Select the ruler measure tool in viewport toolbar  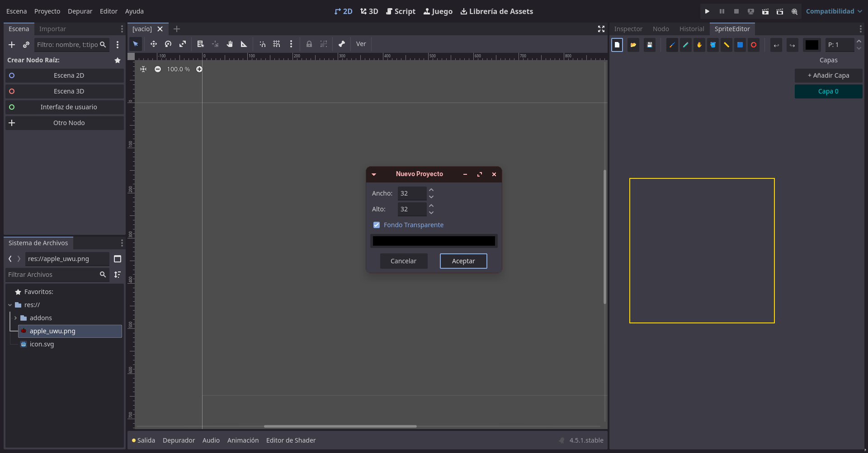244,44
